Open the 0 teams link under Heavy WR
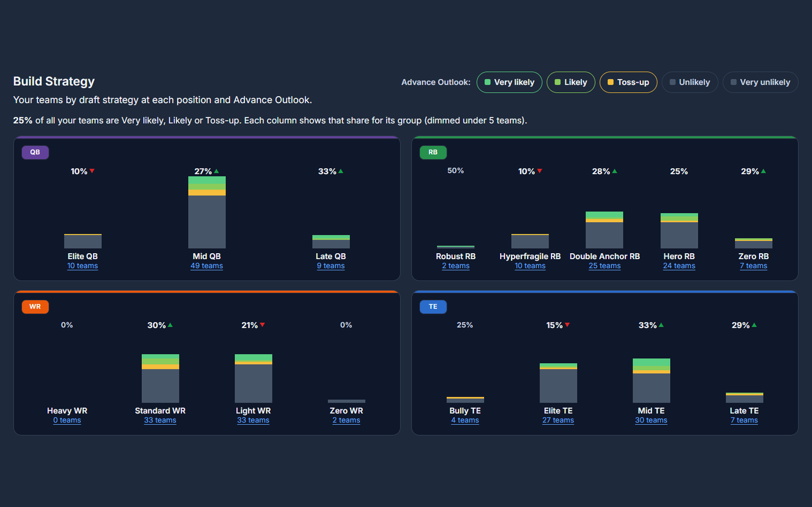The width and height of the screenshot is (812, 507). (67, 420)
